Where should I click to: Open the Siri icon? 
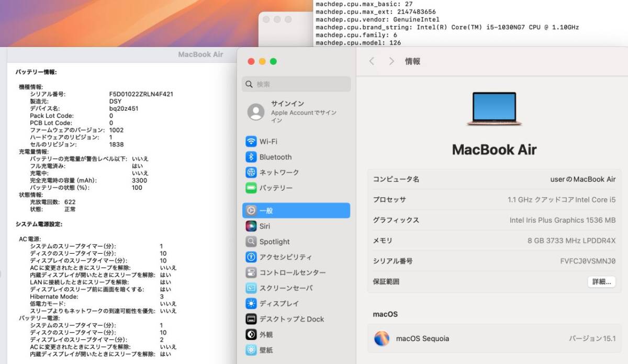click(251, 226)
